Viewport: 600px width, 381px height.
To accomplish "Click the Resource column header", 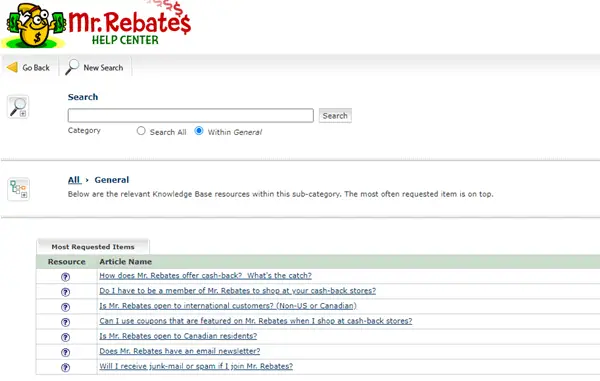I will [67, 262].
